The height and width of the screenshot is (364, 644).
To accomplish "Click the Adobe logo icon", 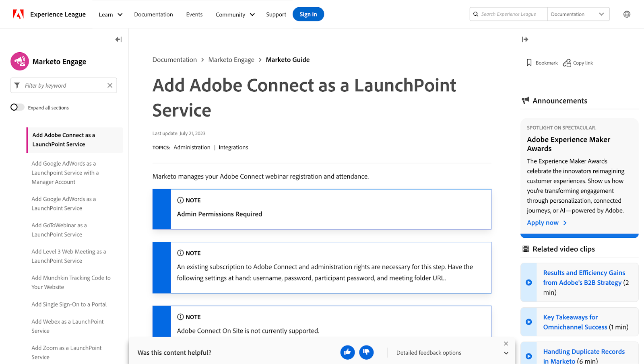I will click(19, 14).
